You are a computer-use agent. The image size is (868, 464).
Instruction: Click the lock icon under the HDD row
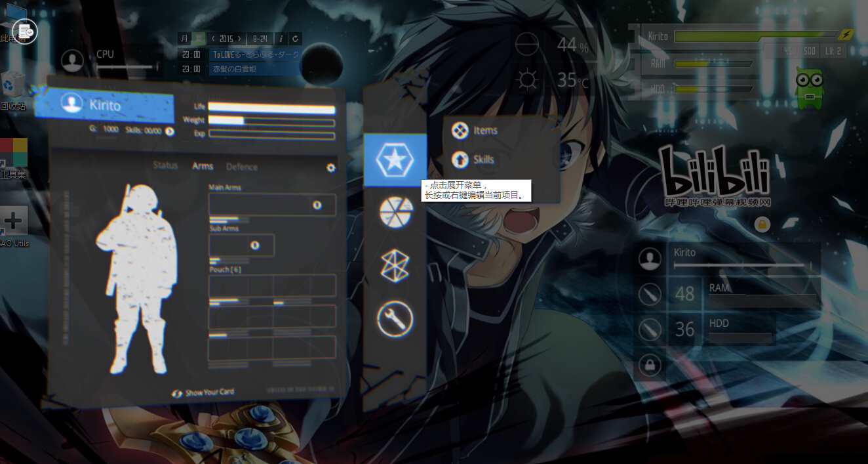(x=650, y=365)
